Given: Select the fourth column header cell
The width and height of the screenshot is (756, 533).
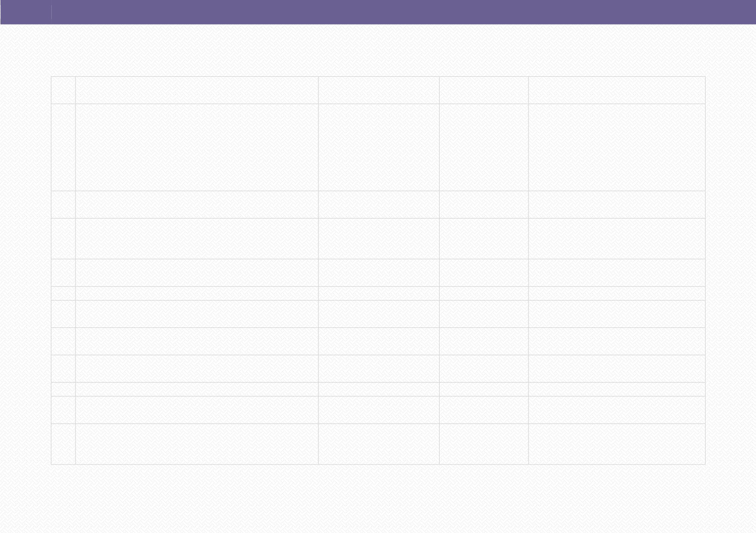Looking at the screenshot, I should pyautogui.click(x=484, y=90).
